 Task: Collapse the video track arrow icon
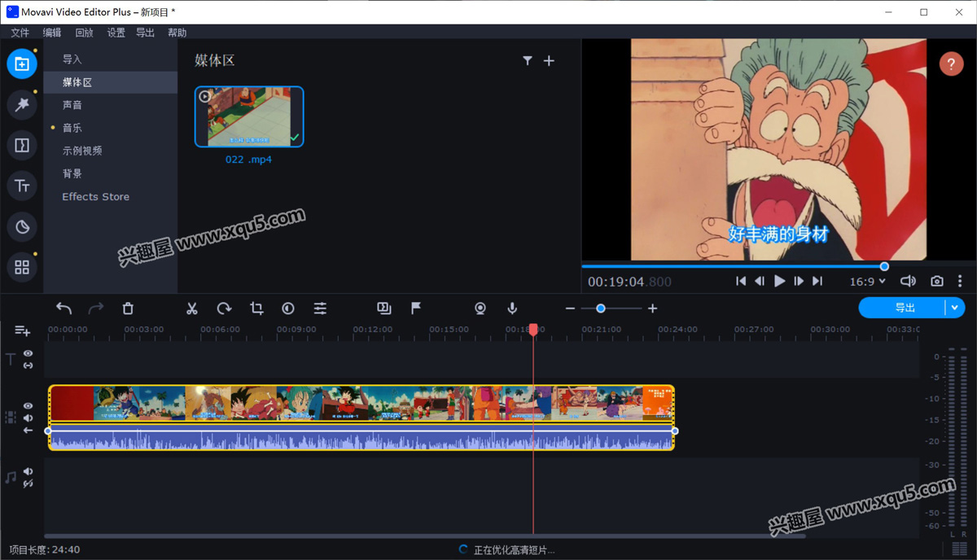(x=28, y=430)
